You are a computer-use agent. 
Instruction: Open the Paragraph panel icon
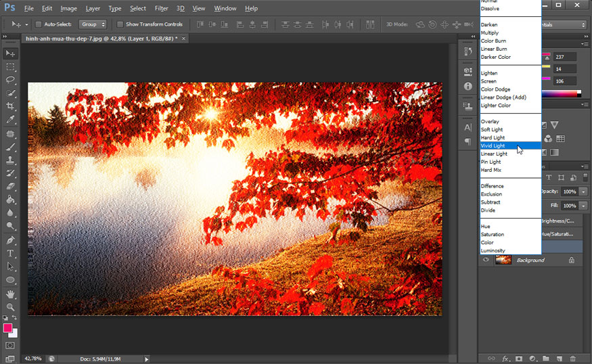point(468,141)
